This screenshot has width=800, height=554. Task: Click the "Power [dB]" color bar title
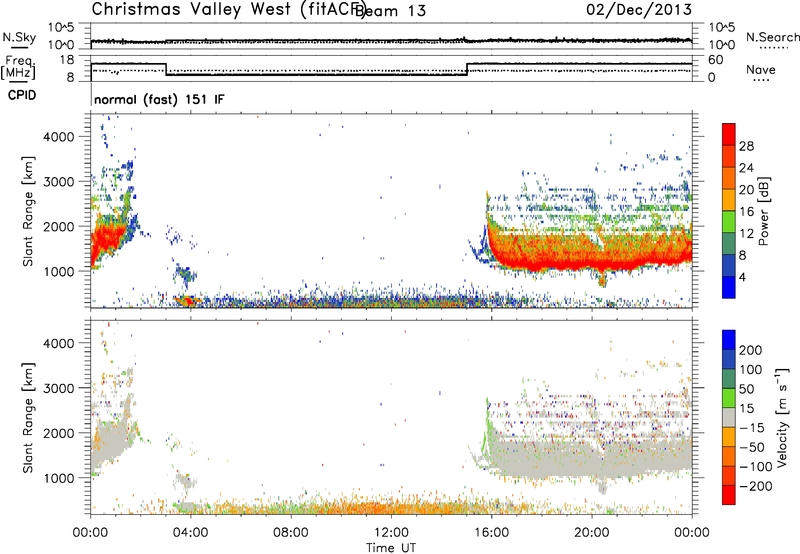764,211
